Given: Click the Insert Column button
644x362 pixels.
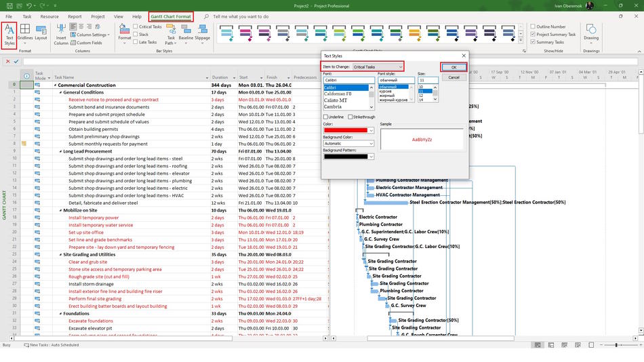Looking at the screenshot, I should click(61, 35).
